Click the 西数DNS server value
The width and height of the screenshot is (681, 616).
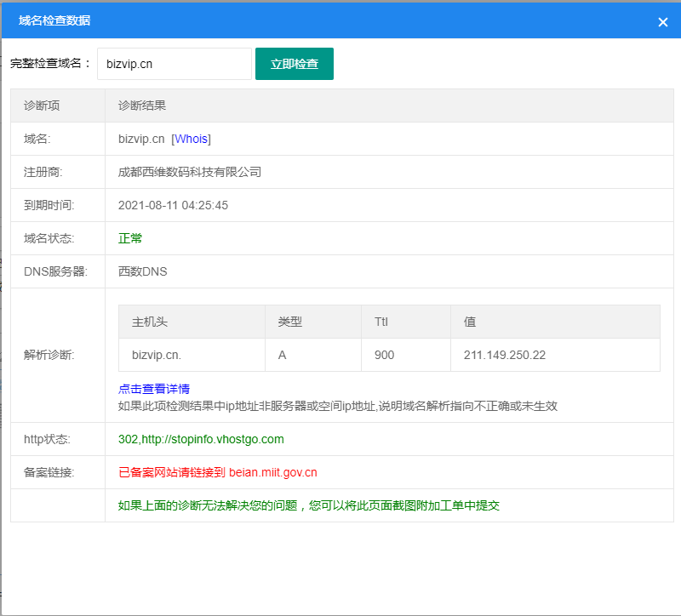pos(143,271)
